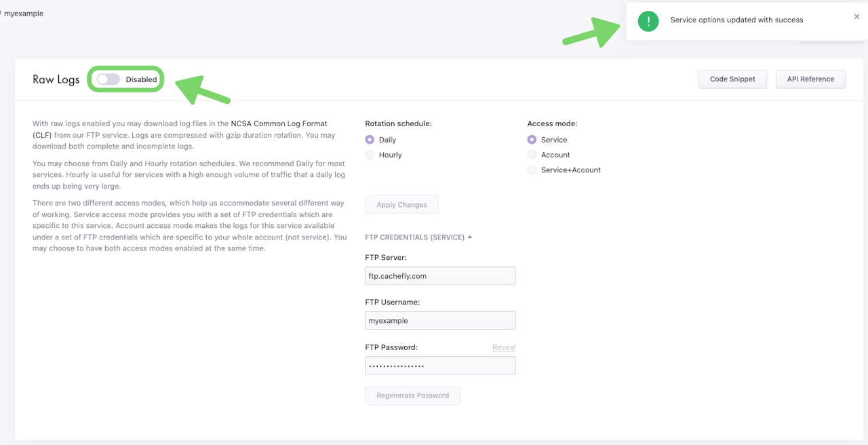
Task: Choose Service access mode
Action: tap(532, 140)
